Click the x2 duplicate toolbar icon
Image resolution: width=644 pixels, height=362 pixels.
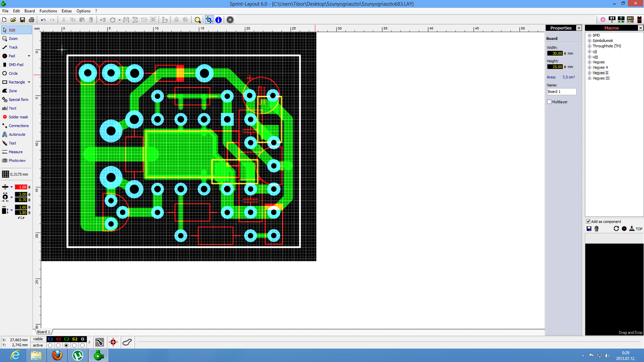(103, 20)
